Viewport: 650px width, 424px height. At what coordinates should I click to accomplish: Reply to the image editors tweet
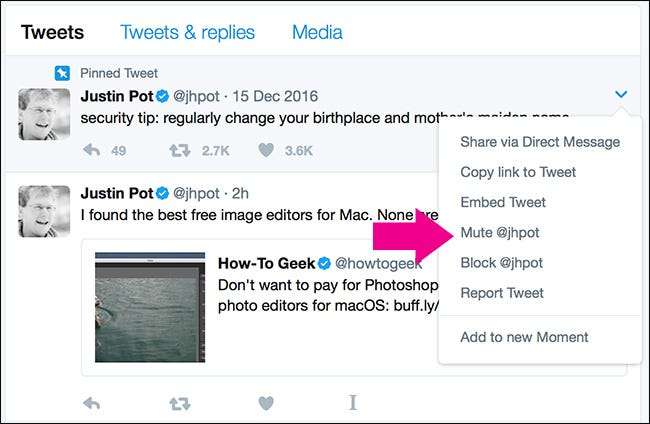pos(91,403)
